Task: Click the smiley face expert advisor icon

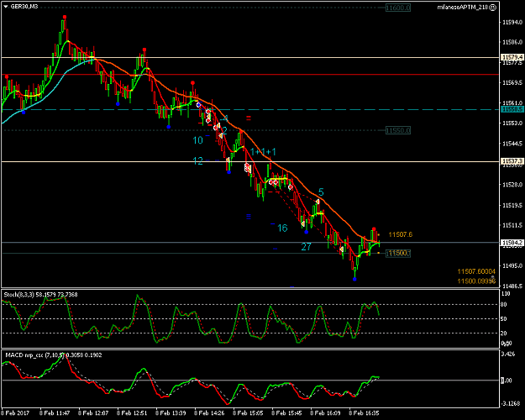Action: [x=492, y=8]
